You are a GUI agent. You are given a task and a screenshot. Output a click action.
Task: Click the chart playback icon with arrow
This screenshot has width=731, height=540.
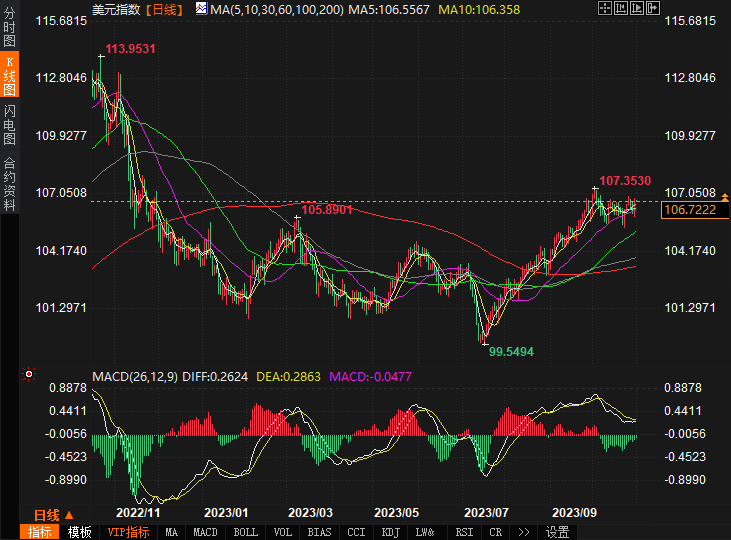click(637, 9)
